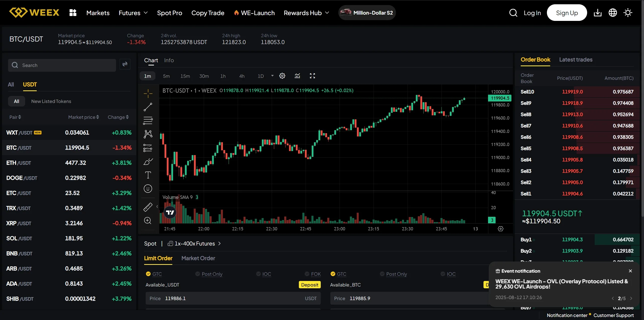The height and width of the screenshot is (320, 644).
Task: Open chart time axis settings icon
Action: [x=501, y=229]
